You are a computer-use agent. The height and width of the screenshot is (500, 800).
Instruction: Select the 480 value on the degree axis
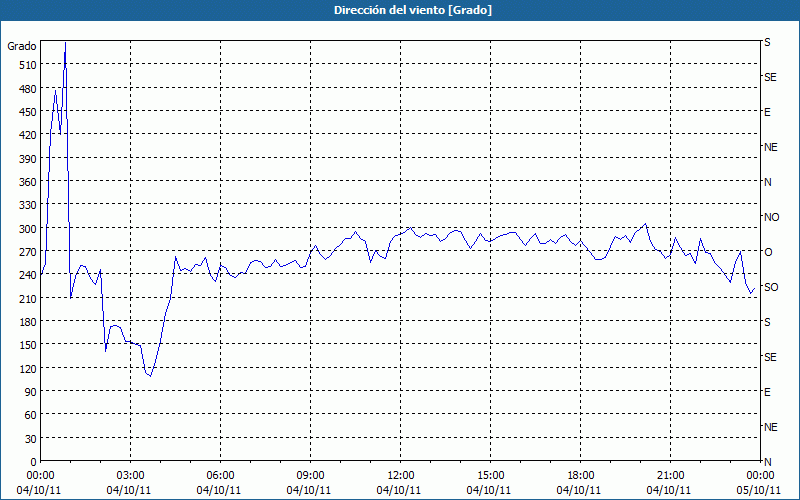coord(28,89)
